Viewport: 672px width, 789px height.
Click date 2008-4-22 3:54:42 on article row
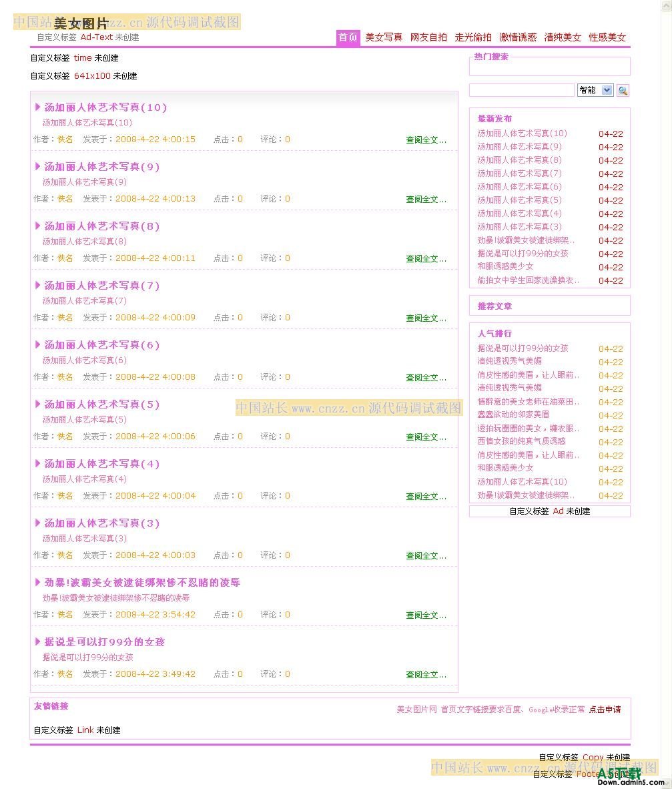155,614
